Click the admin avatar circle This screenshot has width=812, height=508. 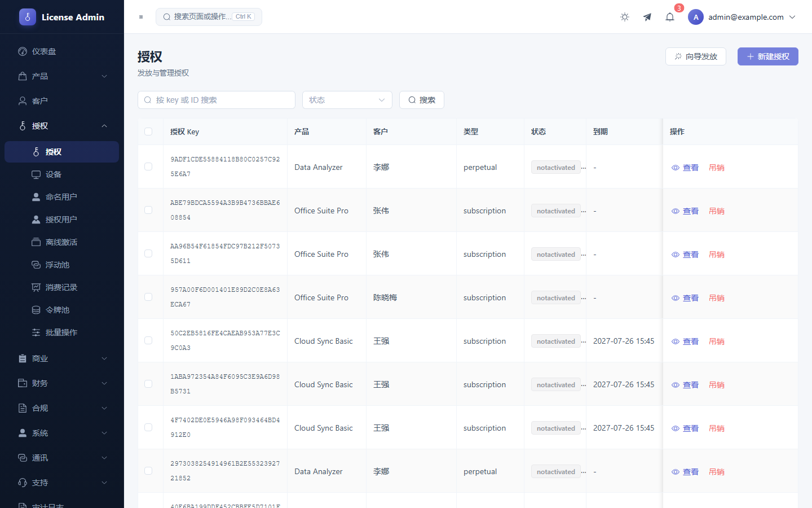[x=696, y=17]
